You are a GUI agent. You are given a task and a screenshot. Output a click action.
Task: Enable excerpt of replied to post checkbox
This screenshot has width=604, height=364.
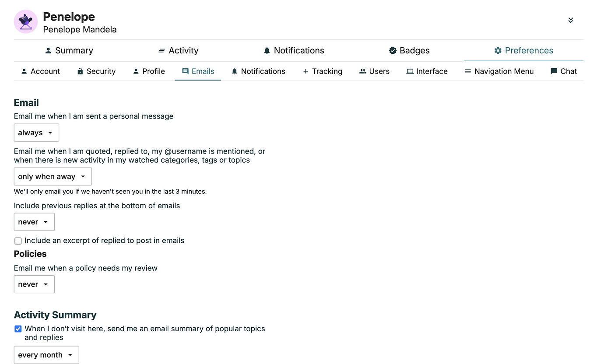[18, 241]
